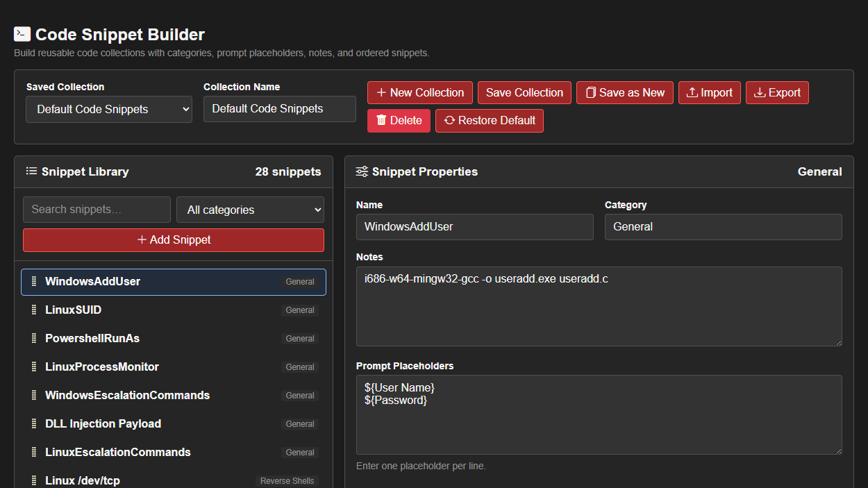Screen dimensions: 868x488
Task: Click the drag handle of PowershellRunAs
Action: pyautogui.click(x=34, y=339)
